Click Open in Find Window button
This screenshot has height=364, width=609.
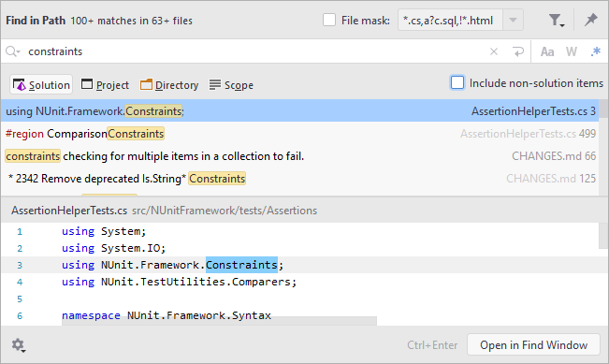[x=533, y=344]
